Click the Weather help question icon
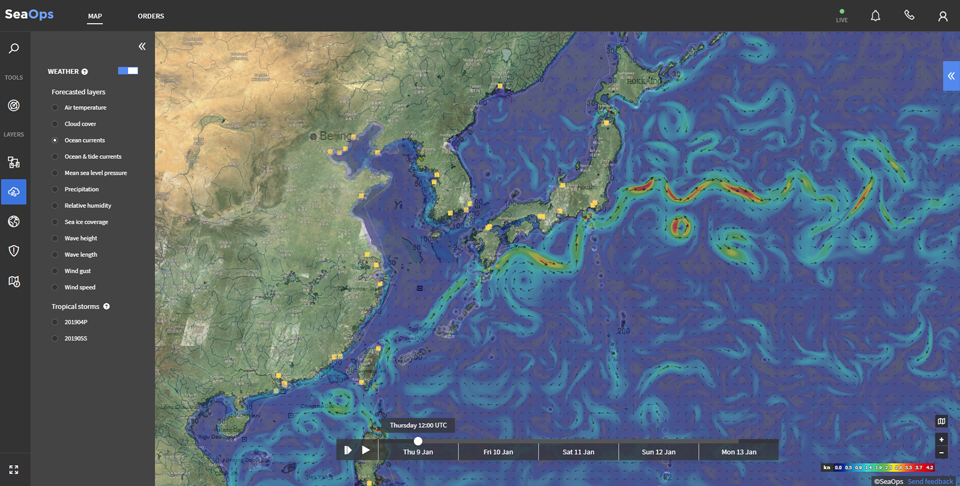 [84, 72]
